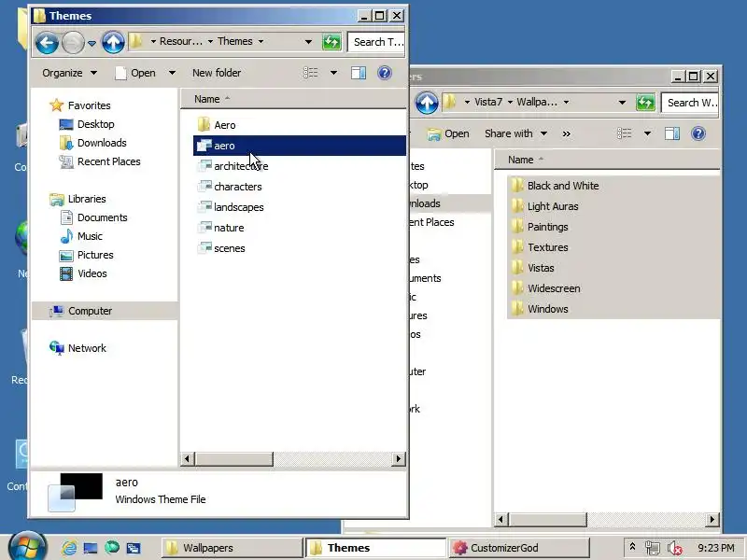Change view icon in Themes window
Viewport: 747px width, 560px height.
311,73
